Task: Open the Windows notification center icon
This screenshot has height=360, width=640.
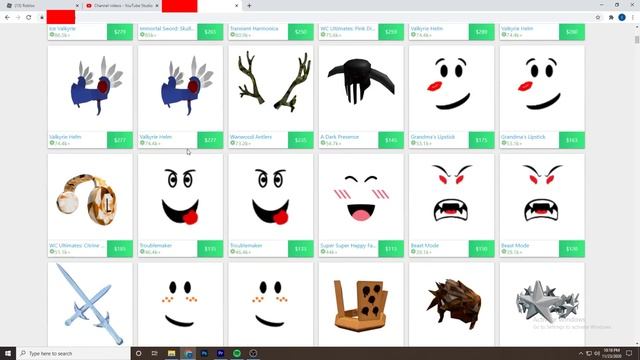Action: pyautogui.click(x=629, y=353)
